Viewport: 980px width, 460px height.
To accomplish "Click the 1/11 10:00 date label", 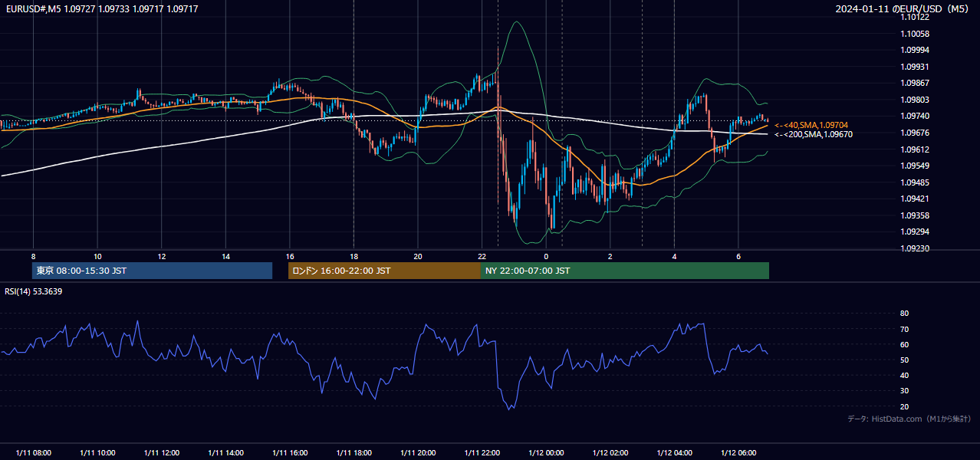I will coord(97,453).
